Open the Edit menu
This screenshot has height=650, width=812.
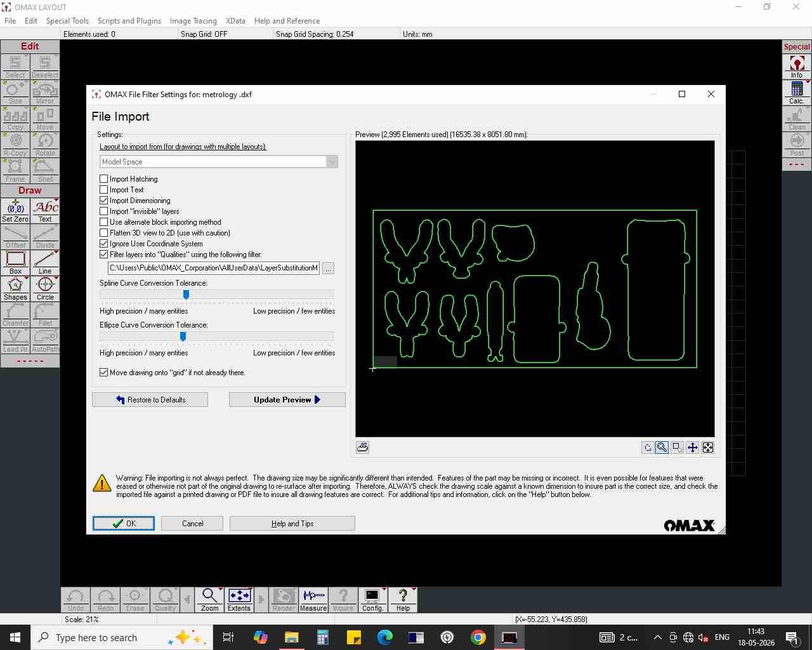31,21
